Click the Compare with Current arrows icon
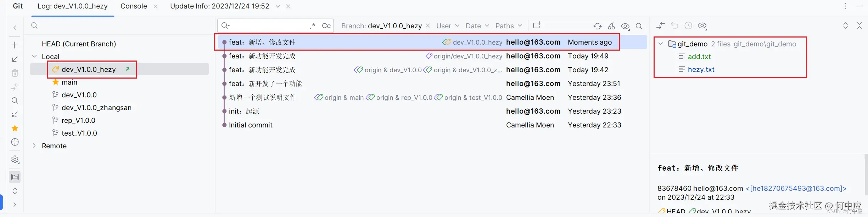Viewport: 868px width, 217px height. click(15, 87)
